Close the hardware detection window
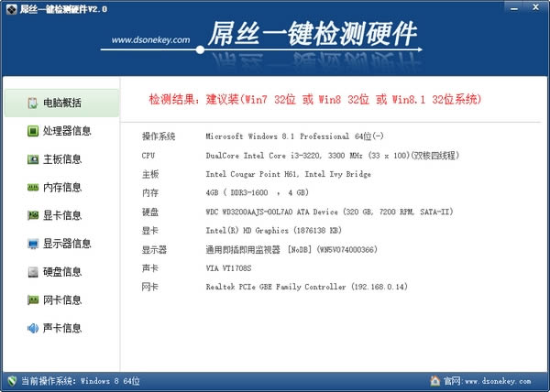 pos(535,7)
